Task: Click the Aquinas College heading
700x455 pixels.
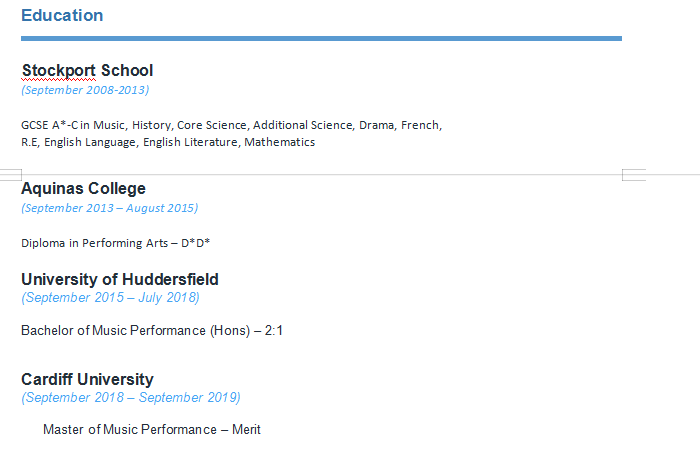Action: [x=83, y=188]
